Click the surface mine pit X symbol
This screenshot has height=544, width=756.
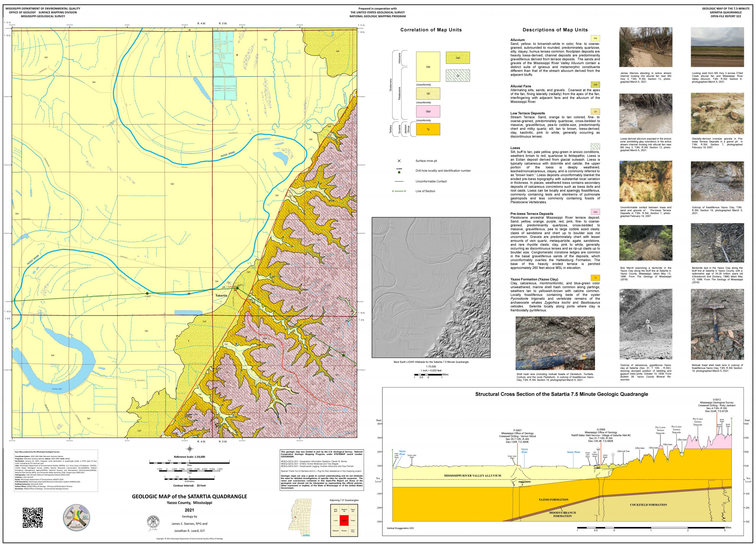399,161
